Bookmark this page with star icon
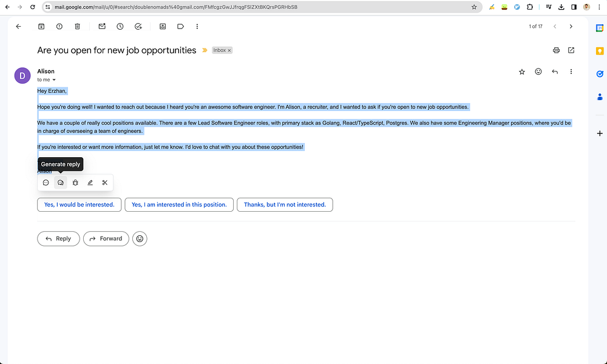Viewport: 607px width, 364px height. coord(474,7)
